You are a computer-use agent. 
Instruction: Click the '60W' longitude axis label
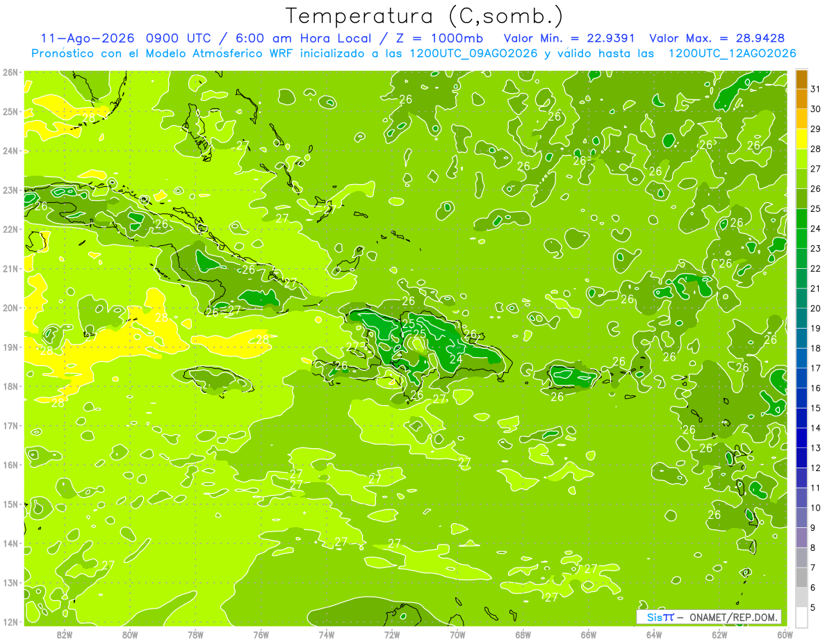[x=785, y=635]
